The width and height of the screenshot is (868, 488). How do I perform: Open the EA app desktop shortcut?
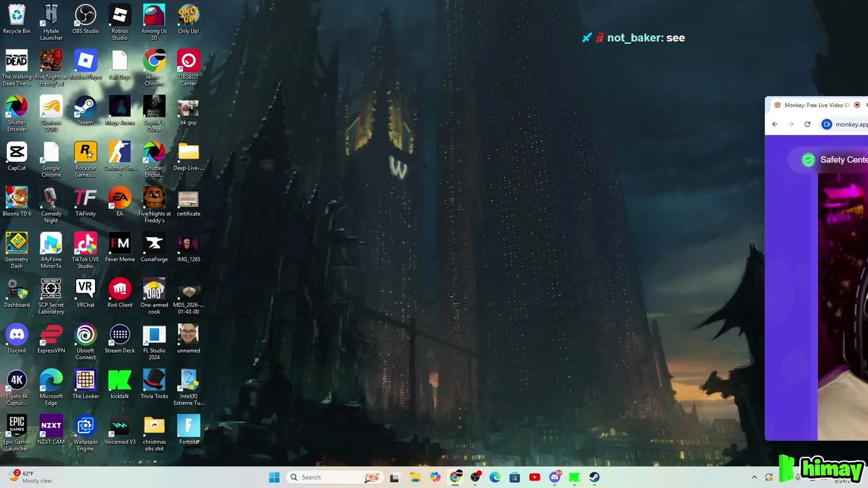(120, 201)
